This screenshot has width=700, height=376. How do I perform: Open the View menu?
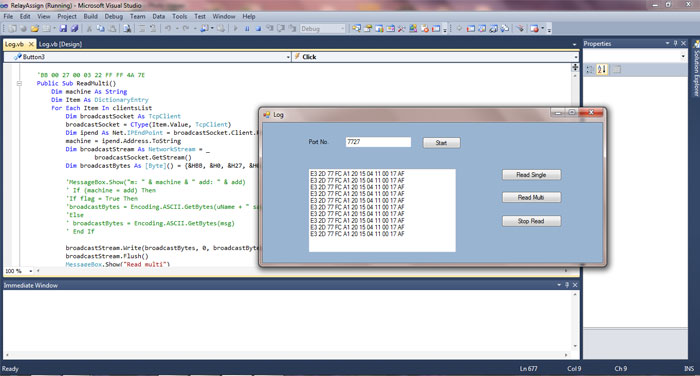(x=44, y=17)
